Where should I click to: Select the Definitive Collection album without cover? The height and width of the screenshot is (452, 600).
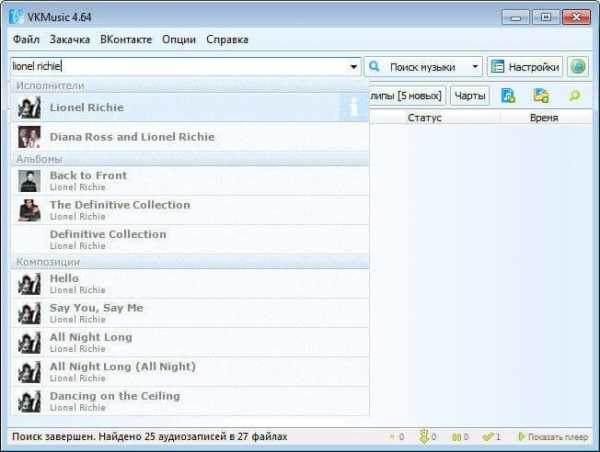[190, 240]
